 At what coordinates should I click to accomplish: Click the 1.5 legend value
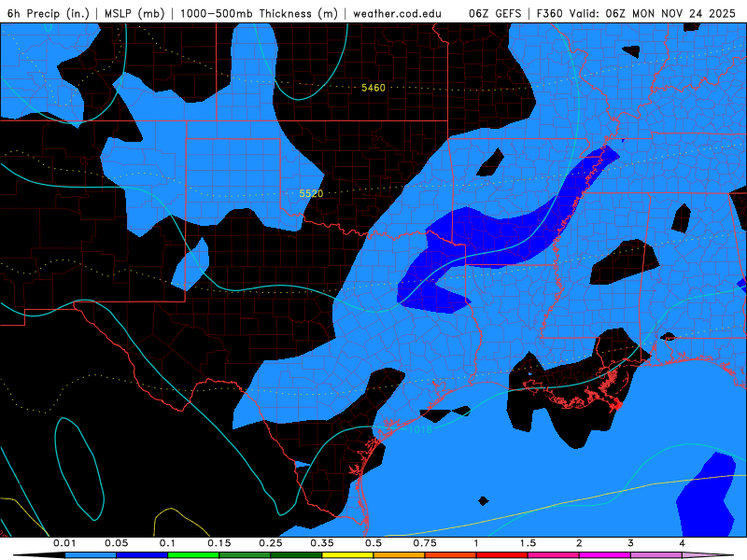coord(528,543)
